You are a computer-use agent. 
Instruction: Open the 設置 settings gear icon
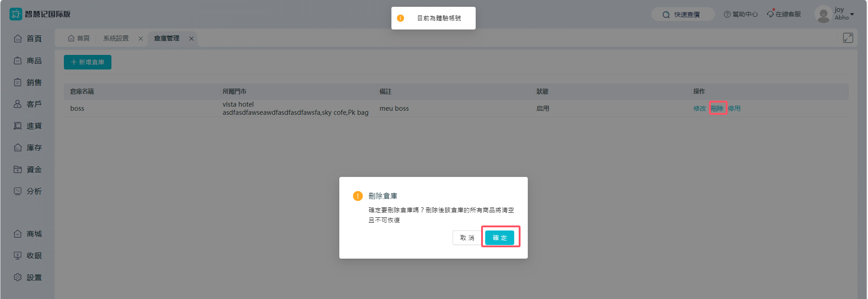coord(18,277)
